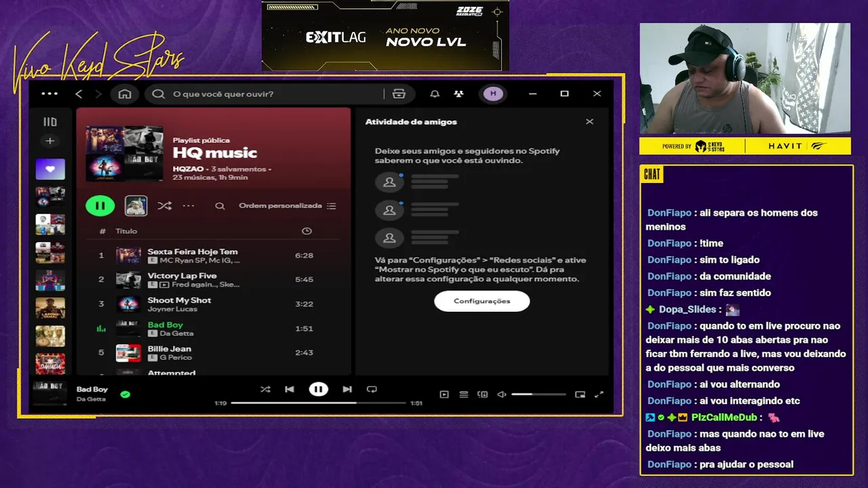Open the sidebar playlist labeled DANADA
The width and height of the screenshot is (868, 488).
(50, 364)
